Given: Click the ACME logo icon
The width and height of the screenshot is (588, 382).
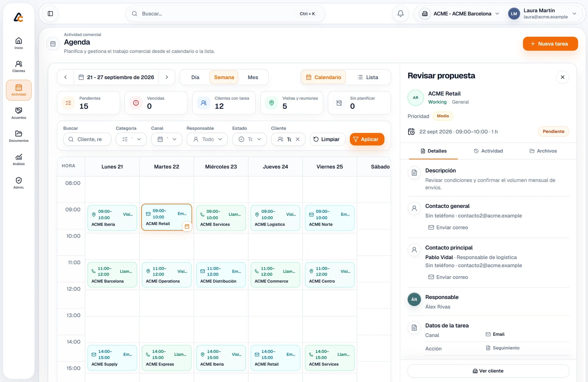Looking at the screenshot, I should pos(19,17).
